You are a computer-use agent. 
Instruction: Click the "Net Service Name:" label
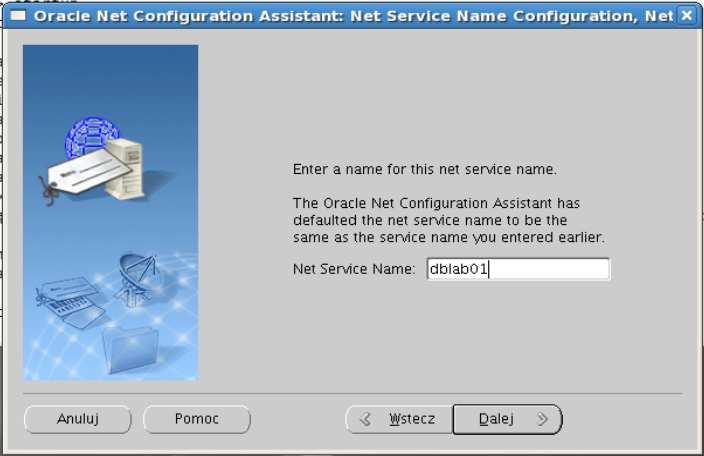pyautogui.click(x=354, y=269)
